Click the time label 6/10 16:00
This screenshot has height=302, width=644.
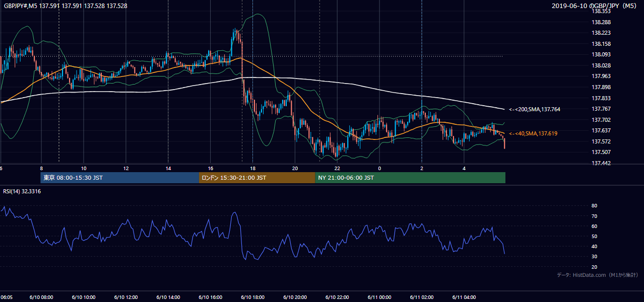tap(211, 297)
